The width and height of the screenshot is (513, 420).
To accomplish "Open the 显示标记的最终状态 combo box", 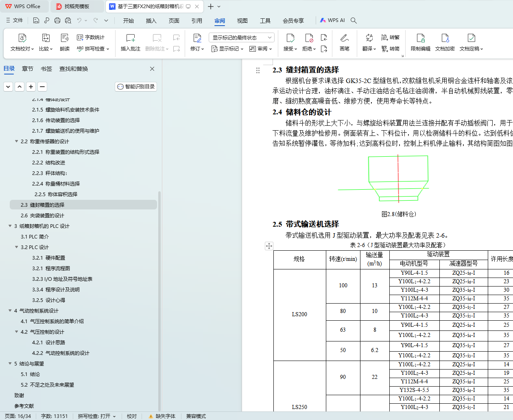I will tap(242, 37).
